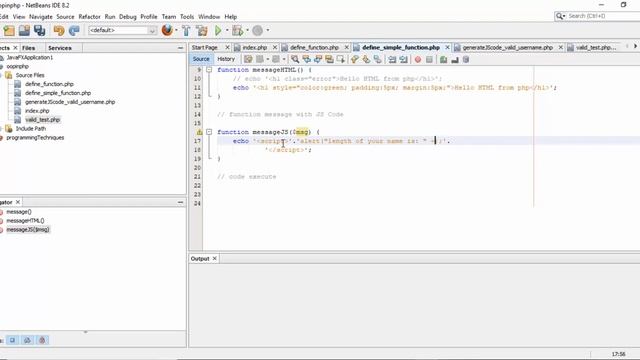Open dropdown arrow next to Run Project
Image resolution: width=640 pixels, height=360 pixels.
pyautogui.click(x=227, y=30)
